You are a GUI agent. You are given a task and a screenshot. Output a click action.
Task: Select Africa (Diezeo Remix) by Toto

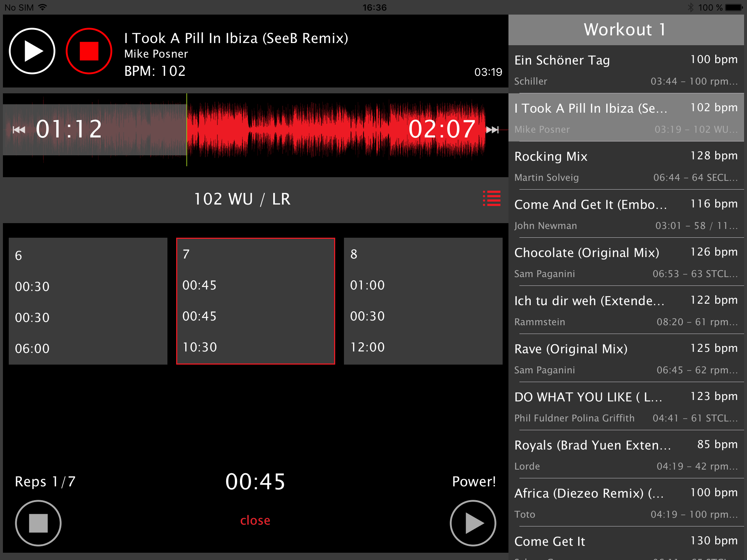626,503
